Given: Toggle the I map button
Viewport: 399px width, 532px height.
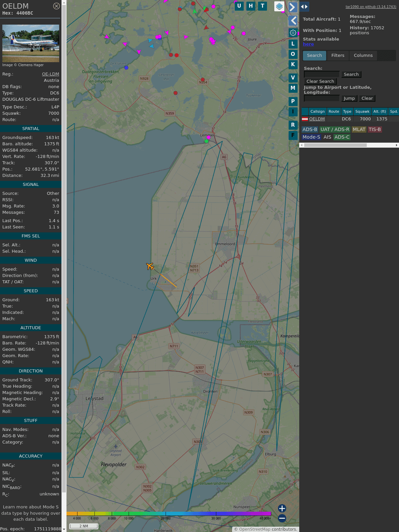Looking at the screenshot, I should [x=293, y=111].
